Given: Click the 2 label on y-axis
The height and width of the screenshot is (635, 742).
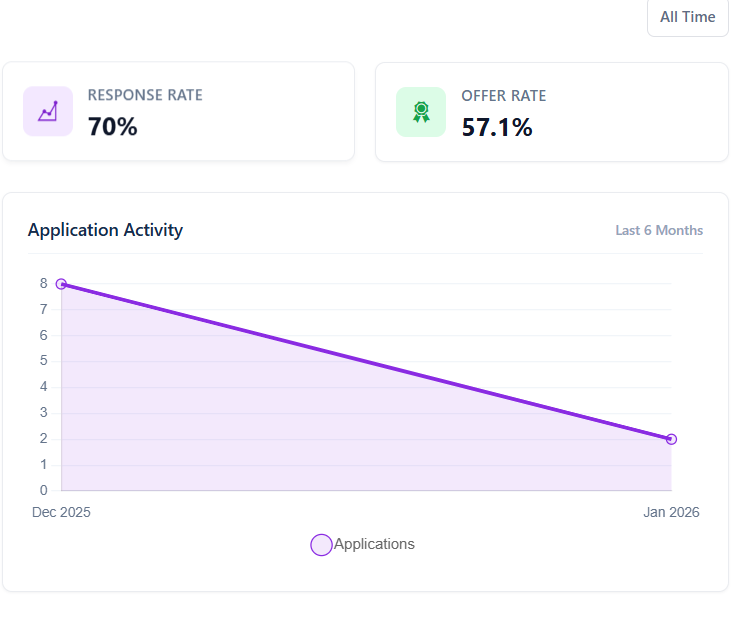Looking at the screenshot, I should click(x=44, y=439).
